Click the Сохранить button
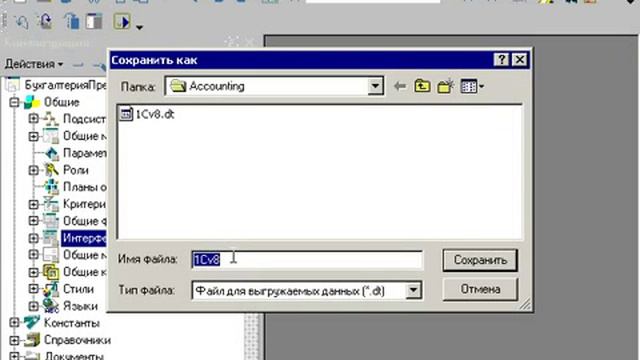The width and height of the screenshot is (640, 360). (480, 260)
